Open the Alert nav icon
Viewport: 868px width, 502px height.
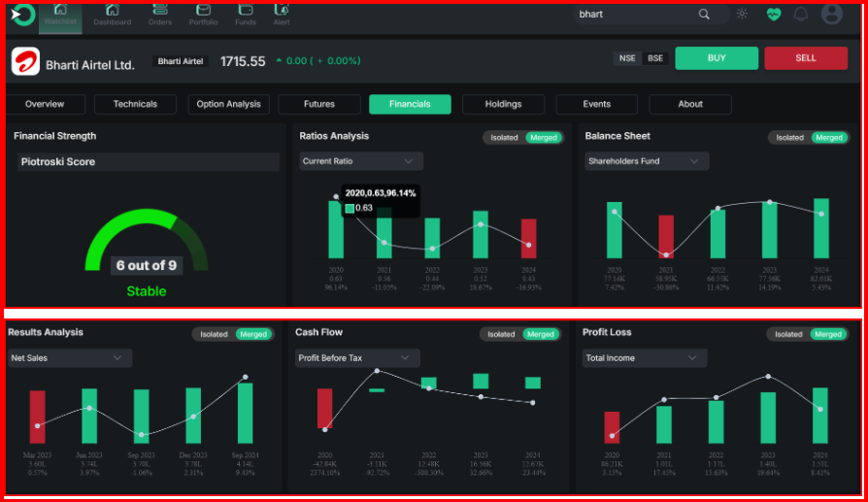282,9
